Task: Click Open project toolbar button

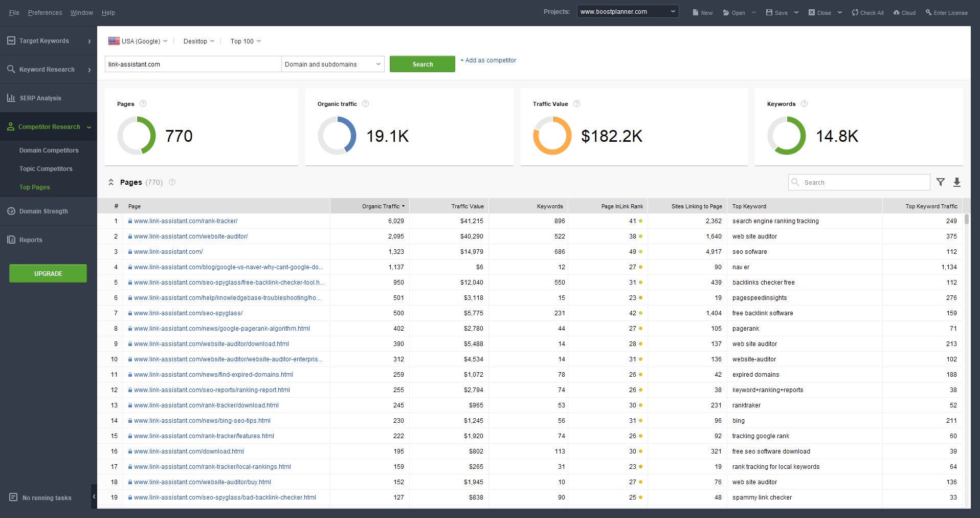Action: coord(734,12)
